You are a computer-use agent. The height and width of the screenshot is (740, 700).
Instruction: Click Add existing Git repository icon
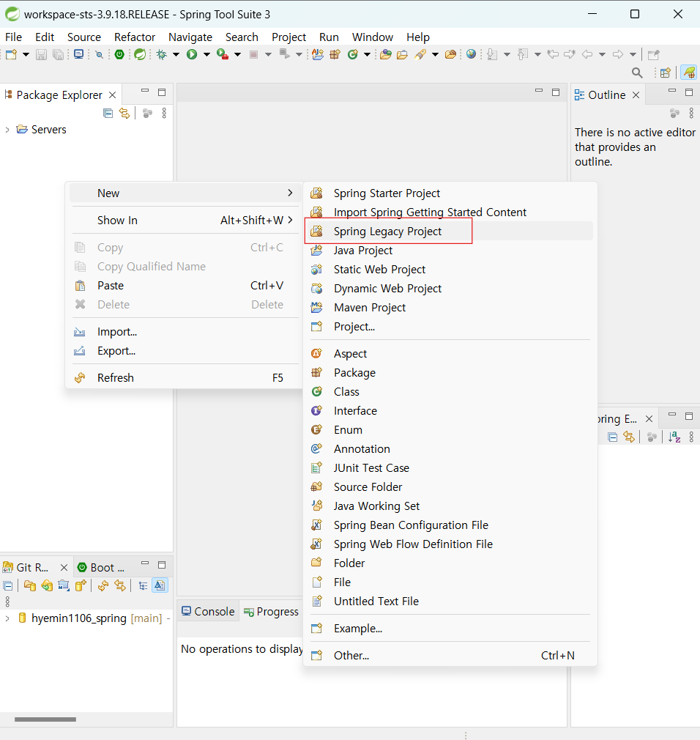[x=30, y=585]
